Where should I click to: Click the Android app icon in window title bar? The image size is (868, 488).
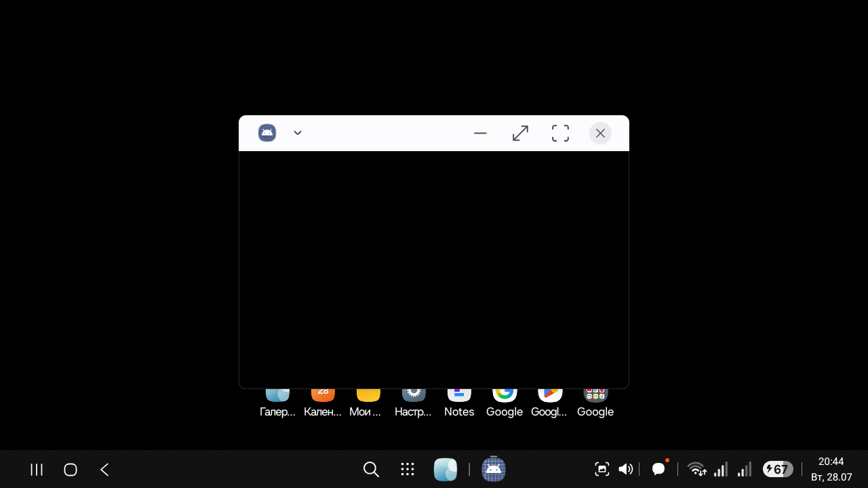pos(267,133)
